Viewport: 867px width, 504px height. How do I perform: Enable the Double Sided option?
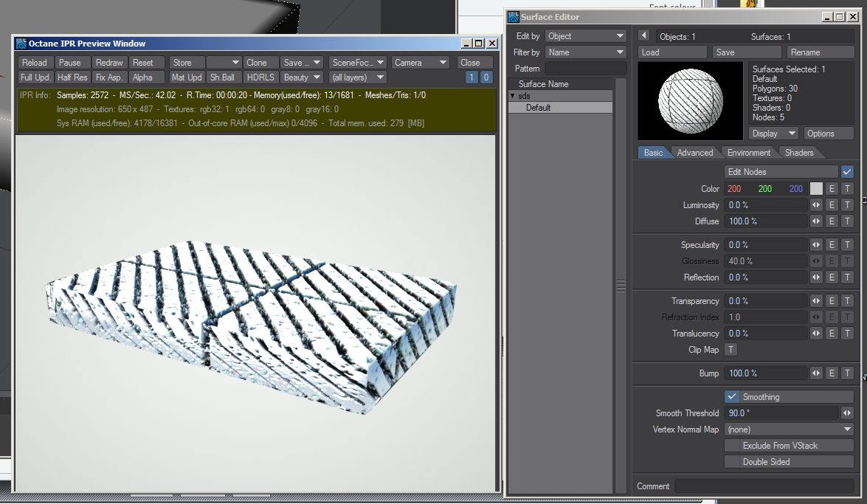(789, 461)
